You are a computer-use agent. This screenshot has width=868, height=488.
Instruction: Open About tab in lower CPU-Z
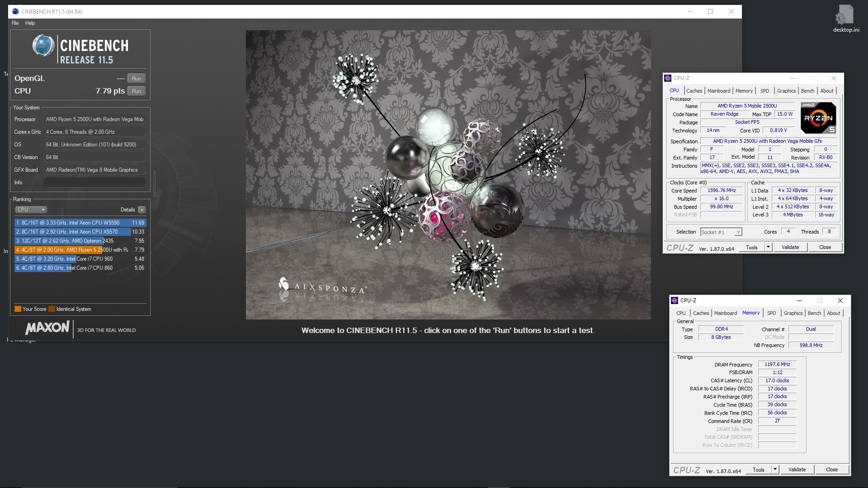tap(834, 313)
